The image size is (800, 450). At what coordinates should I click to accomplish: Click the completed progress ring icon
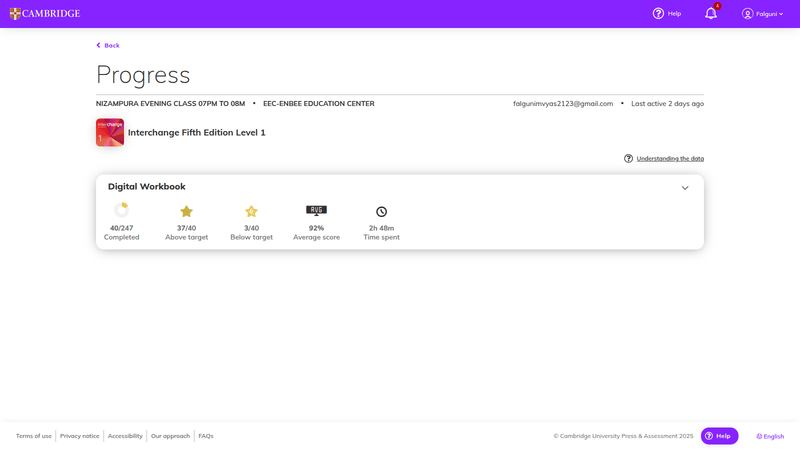pos(121,210)
